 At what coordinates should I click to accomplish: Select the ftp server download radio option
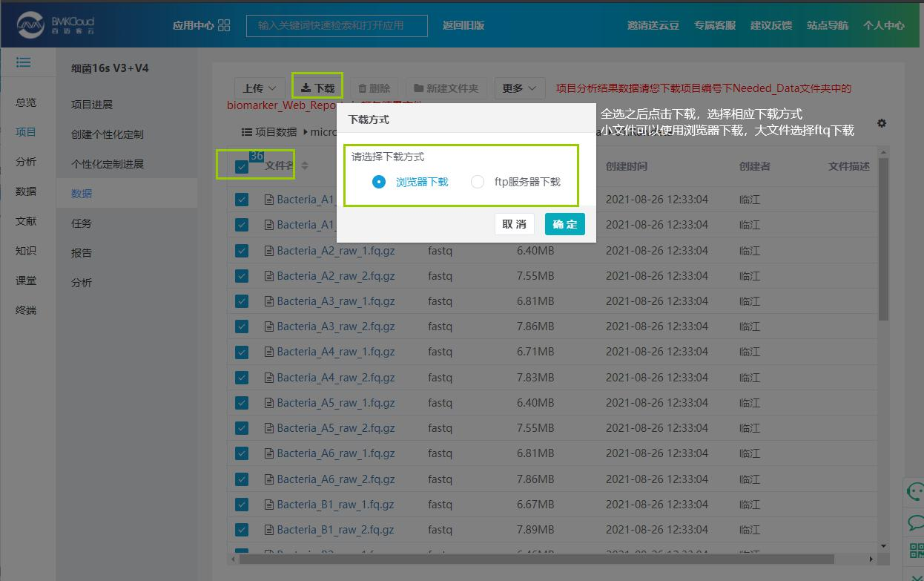pyautogui.click(x=478, y=182)
